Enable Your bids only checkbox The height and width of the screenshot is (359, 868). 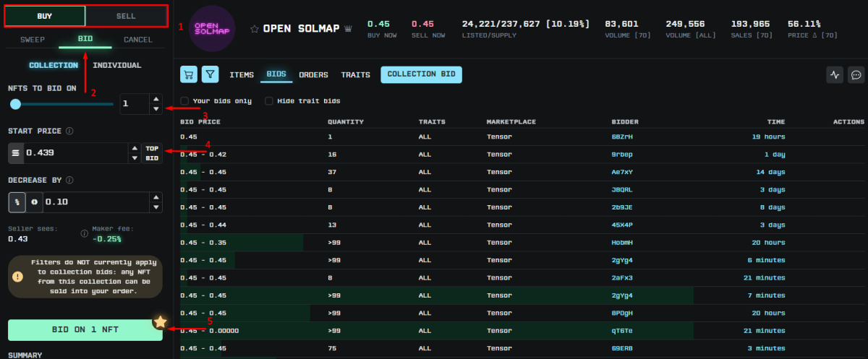click(x=184, y=100)
